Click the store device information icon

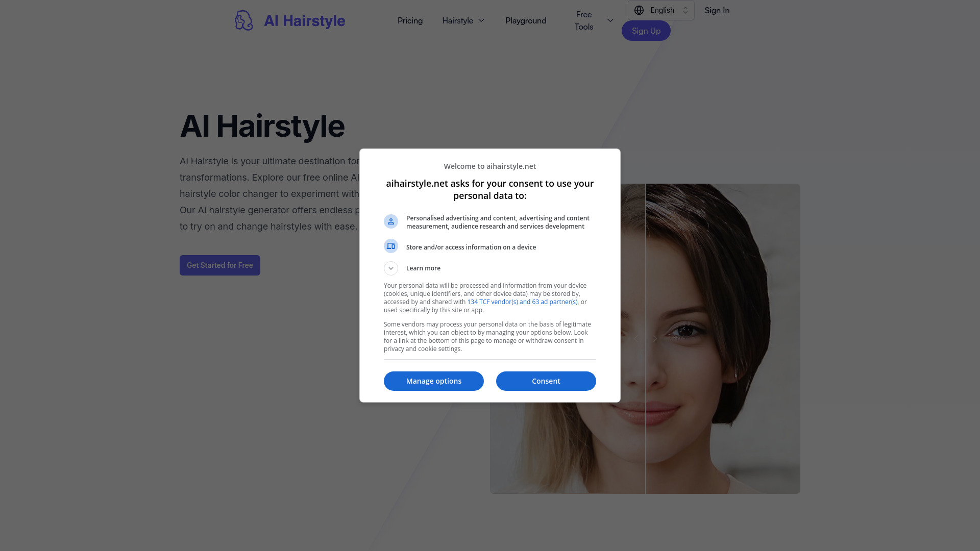pos(391,245)
